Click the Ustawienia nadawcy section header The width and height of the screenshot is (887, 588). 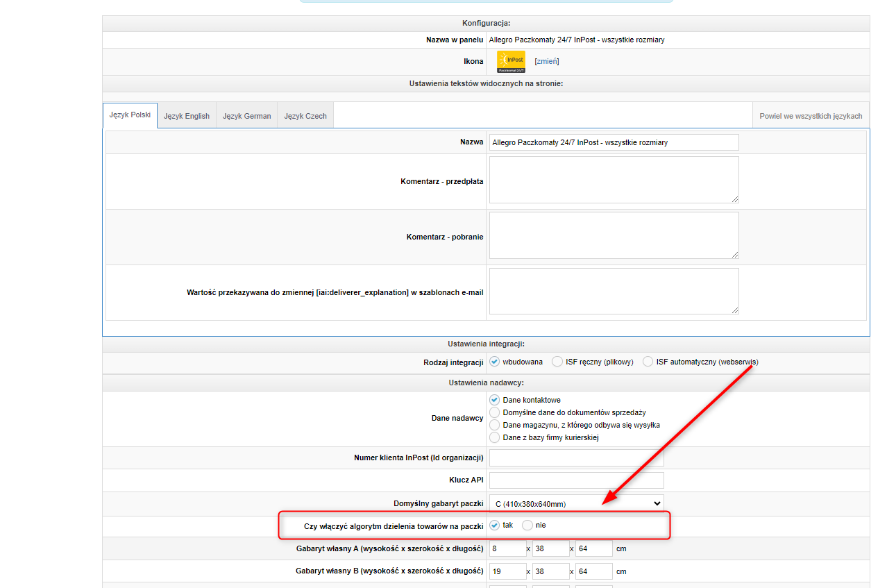click(x=486, y=383)
